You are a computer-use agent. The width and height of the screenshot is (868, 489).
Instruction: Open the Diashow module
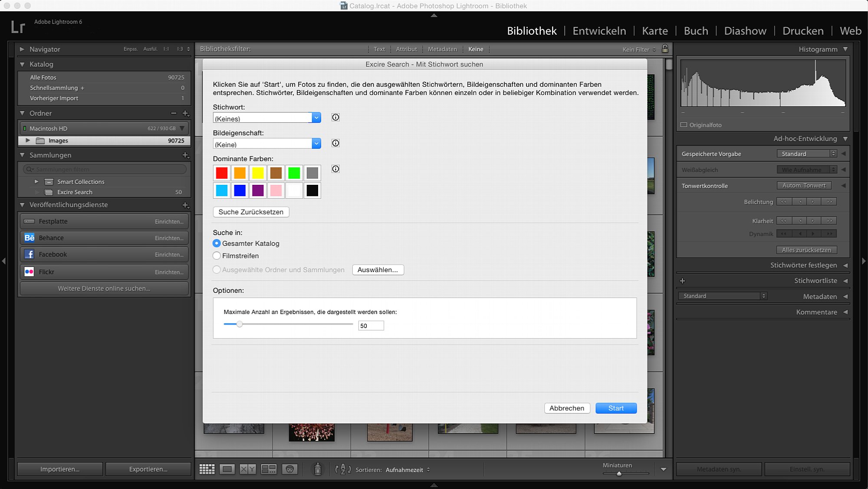point(745,31)
